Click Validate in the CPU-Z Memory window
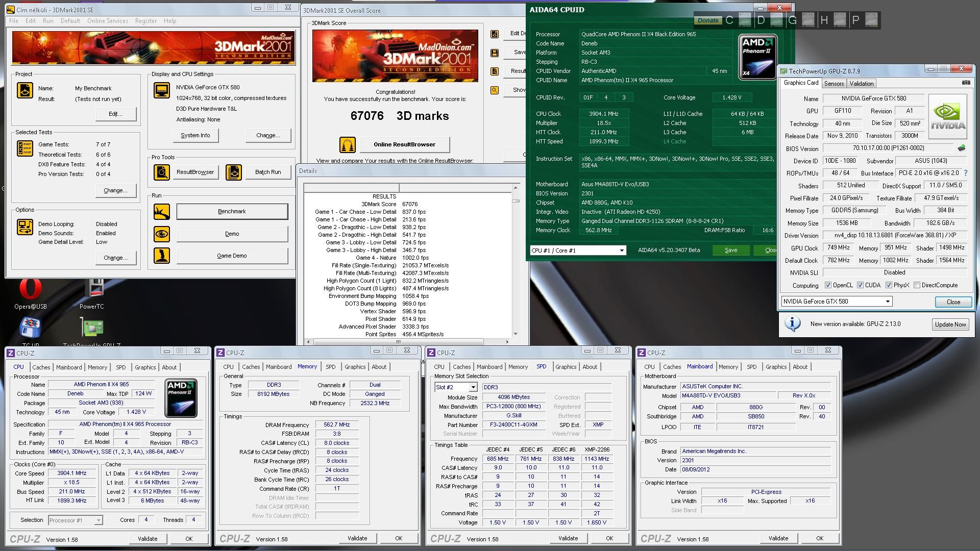Screen dimensions: 980x551 click(357, 538)
